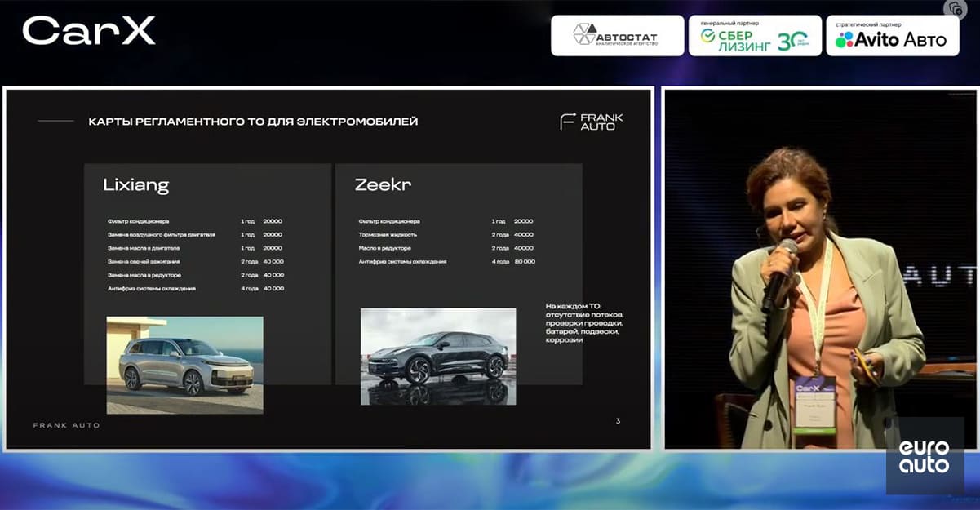The image size is (980, 510).
Task: Click slide page number 3
Action: click(618, 421)
